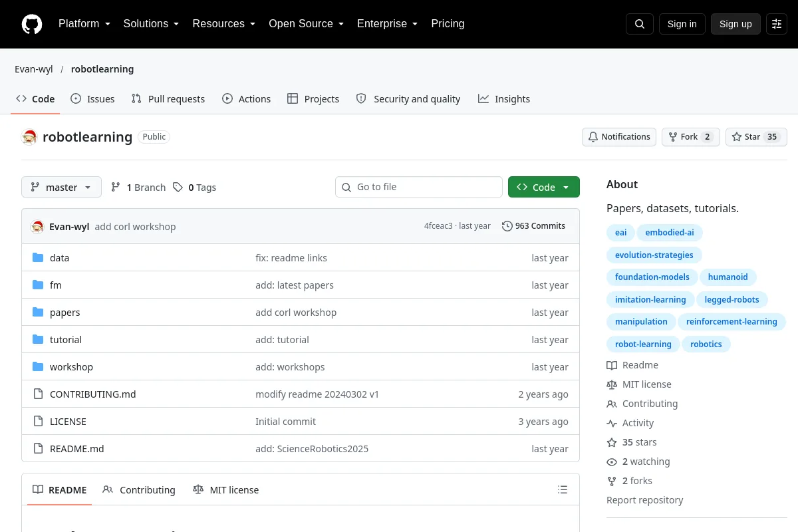Screen dimensions: 798x532
Task: Open the 35 stars link in the sidebar
Action: tap(632, 442)
